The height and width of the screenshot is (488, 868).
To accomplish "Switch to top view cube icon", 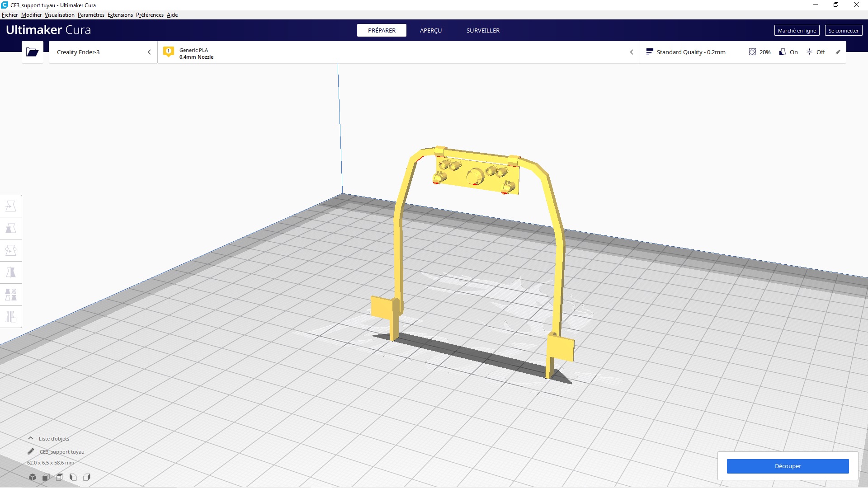I will (60, 477).
